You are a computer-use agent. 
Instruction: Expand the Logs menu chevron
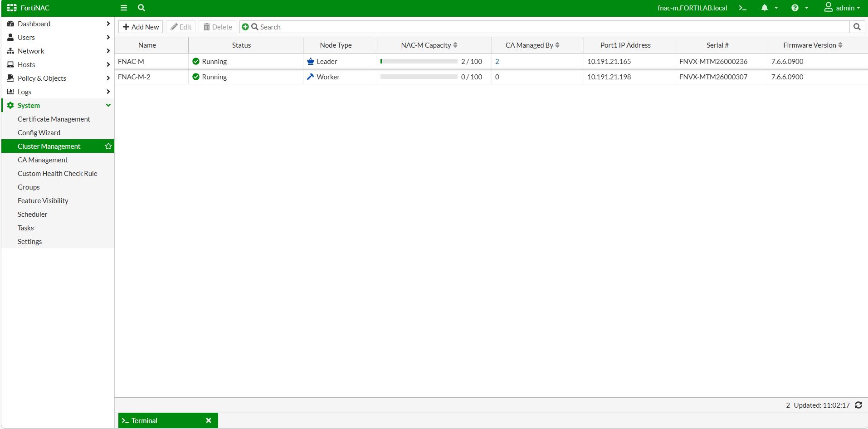[x=108, y=92]
